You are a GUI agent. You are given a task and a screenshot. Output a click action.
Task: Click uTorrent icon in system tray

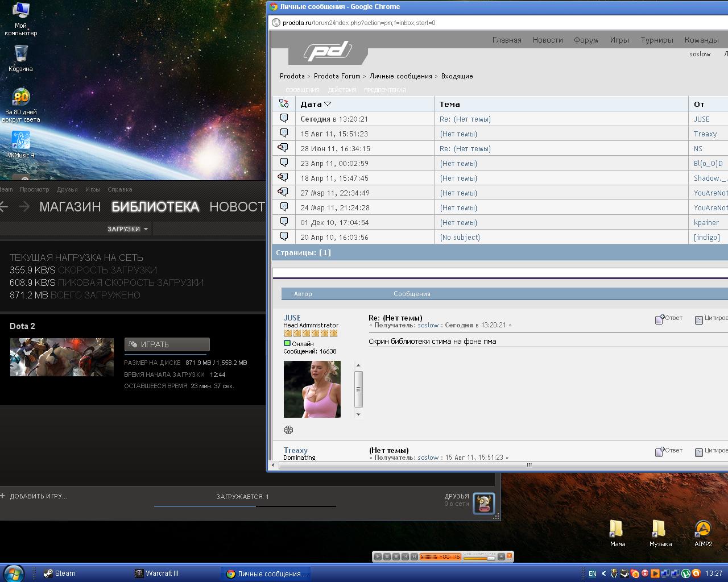tap(685, 573)
